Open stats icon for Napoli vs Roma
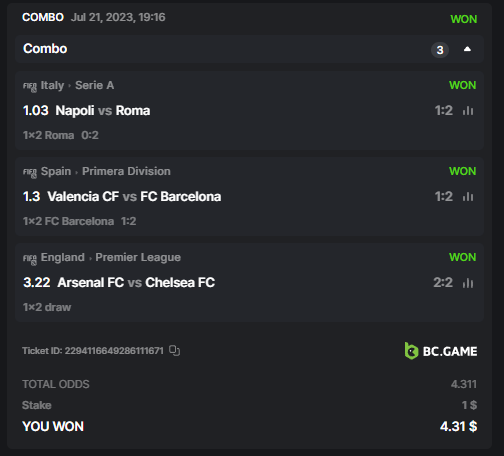 click(x=468, y=110)
